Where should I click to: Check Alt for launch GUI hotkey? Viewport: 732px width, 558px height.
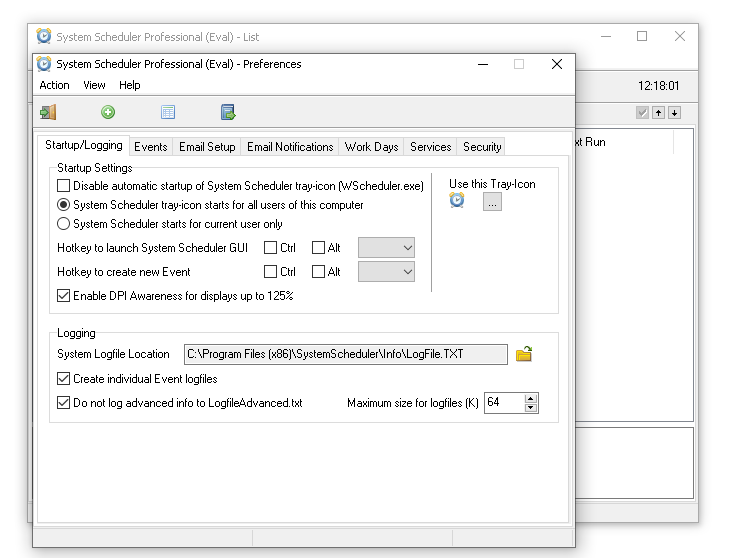[318, 248]
